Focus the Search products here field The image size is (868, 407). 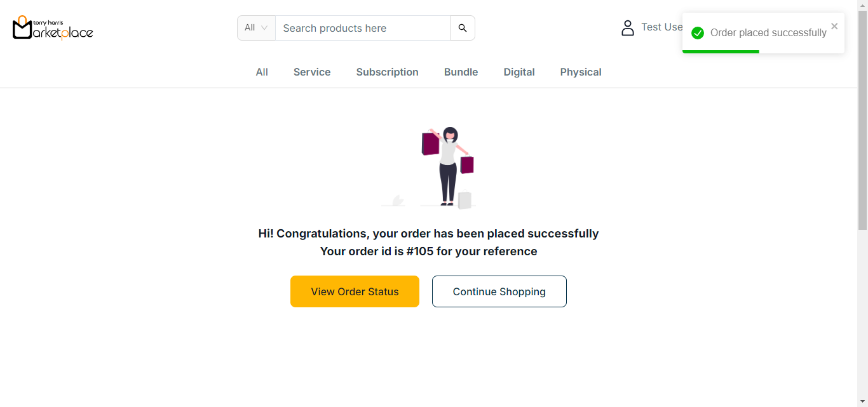362,28
